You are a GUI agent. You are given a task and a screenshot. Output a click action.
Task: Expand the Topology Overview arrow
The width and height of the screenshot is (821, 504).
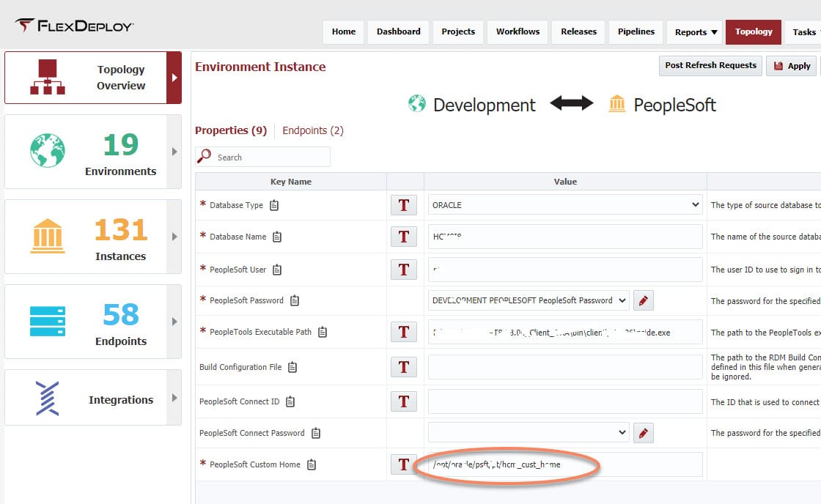pos(174,78)
